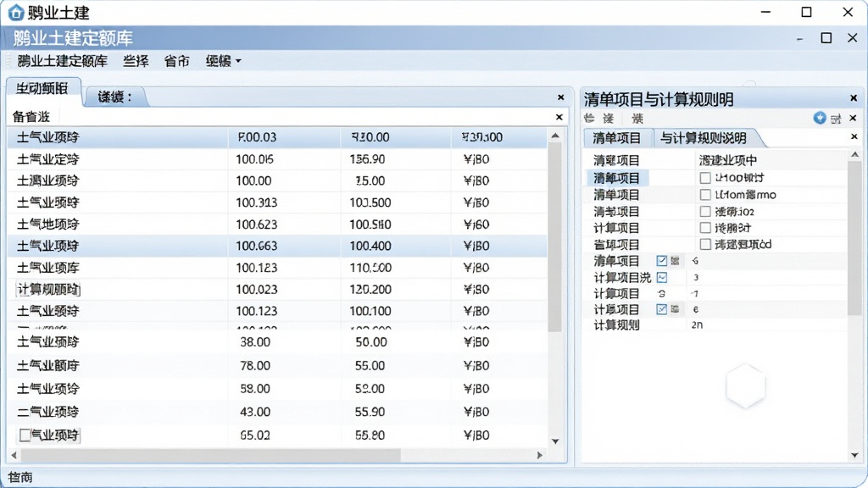868x488 pixels.
Task: Click the blue round icon in right panel toolbar
Action: click(x=820, y=118)
